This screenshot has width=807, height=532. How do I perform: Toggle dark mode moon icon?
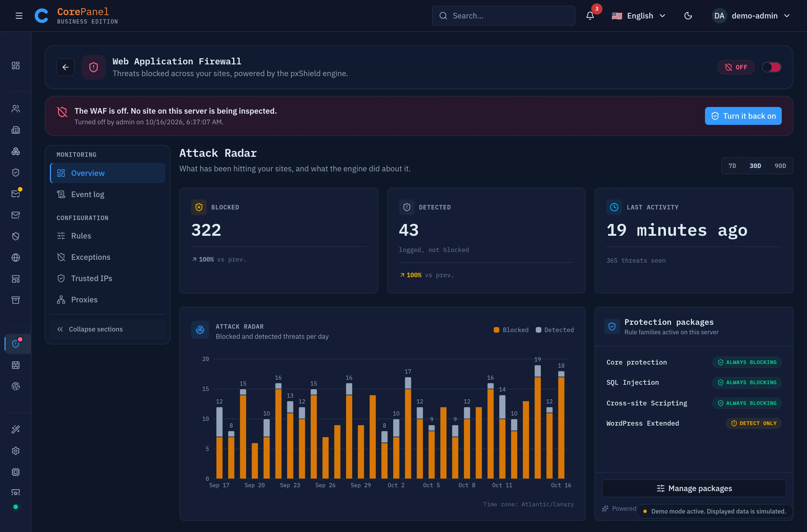pyautogui.click(x=688, y=16)
